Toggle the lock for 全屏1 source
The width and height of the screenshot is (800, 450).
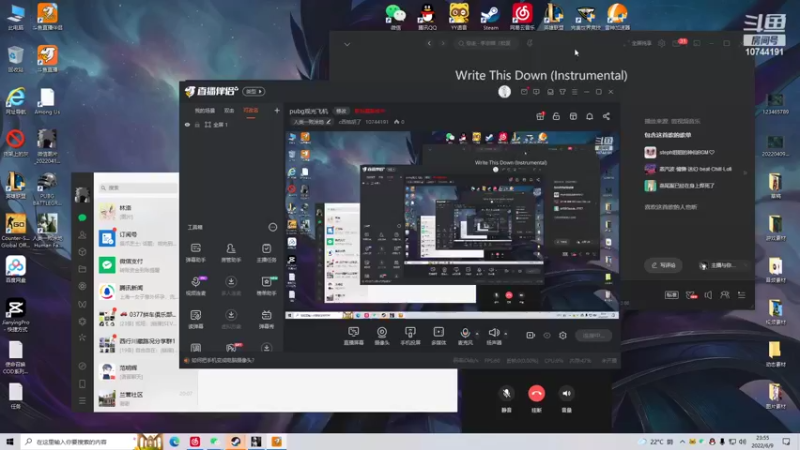pos(197,124)
